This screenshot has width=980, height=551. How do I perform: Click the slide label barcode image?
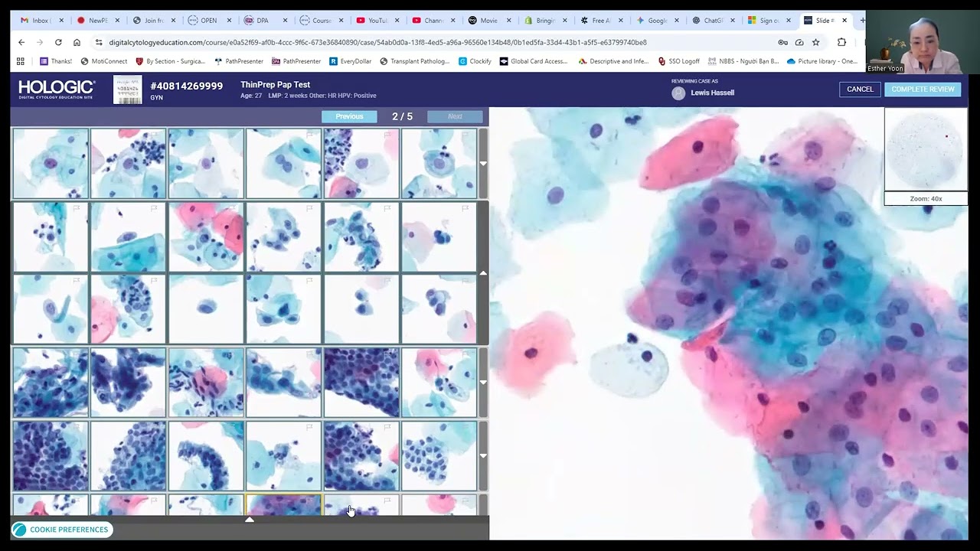[x=128, y=90]
